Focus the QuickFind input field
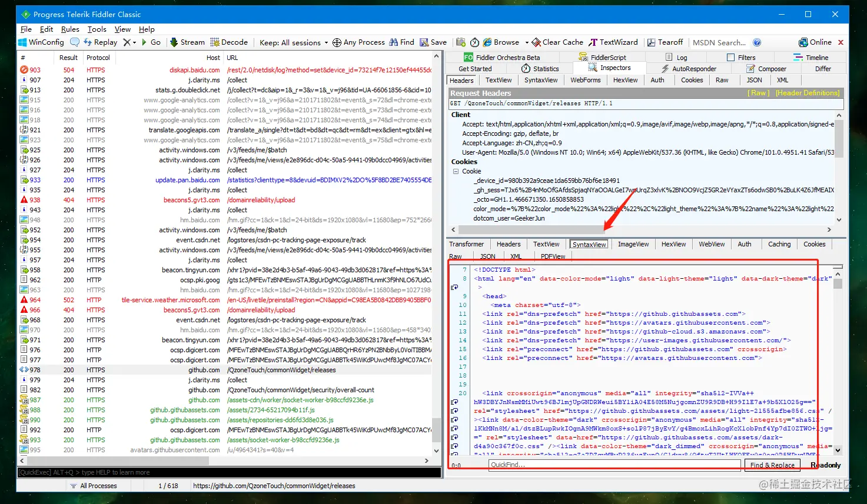 pyautogui.click(x=614, y=465)
